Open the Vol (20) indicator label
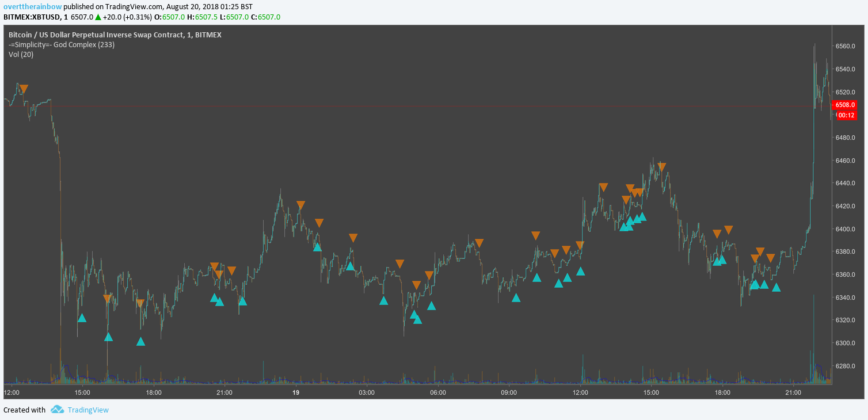Image resolution: width=868 pixels, height=420 pixels. click(x=21, y=55)
